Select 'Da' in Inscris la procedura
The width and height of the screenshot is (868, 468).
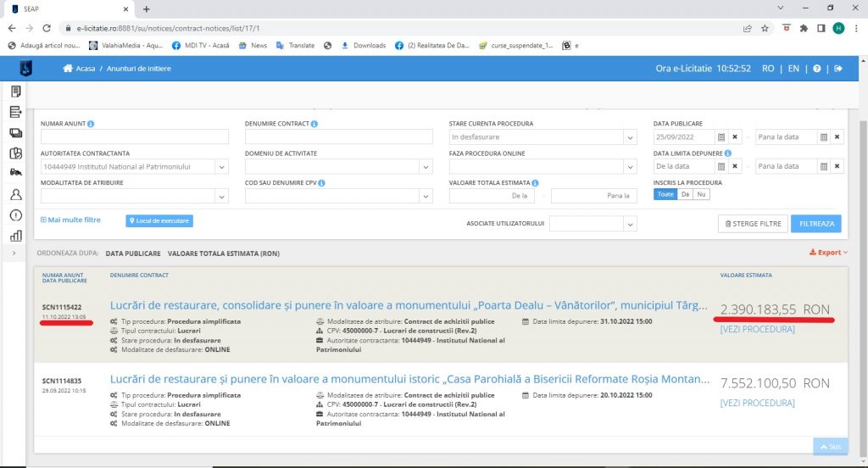[x=685, y=194]
